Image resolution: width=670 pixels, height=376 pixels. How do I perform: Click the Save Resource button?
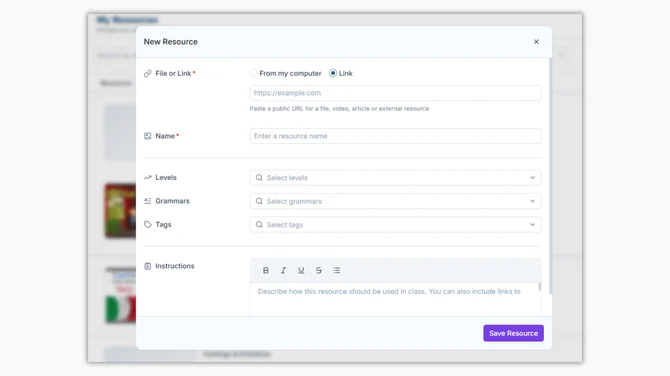click(513, 333)
